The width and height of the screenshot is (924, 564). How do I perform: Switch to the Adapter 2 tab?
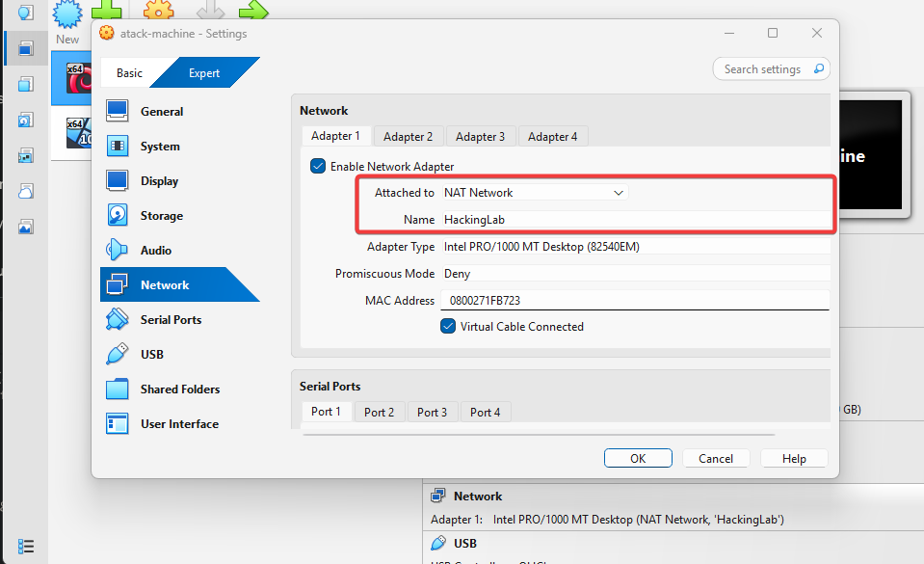pyautogui.click(x=409, y=137)
